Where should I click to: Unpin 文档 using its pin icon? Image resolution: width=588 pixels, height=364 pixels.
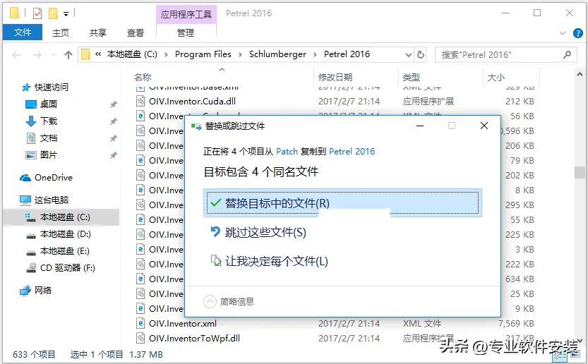(113, 138)
